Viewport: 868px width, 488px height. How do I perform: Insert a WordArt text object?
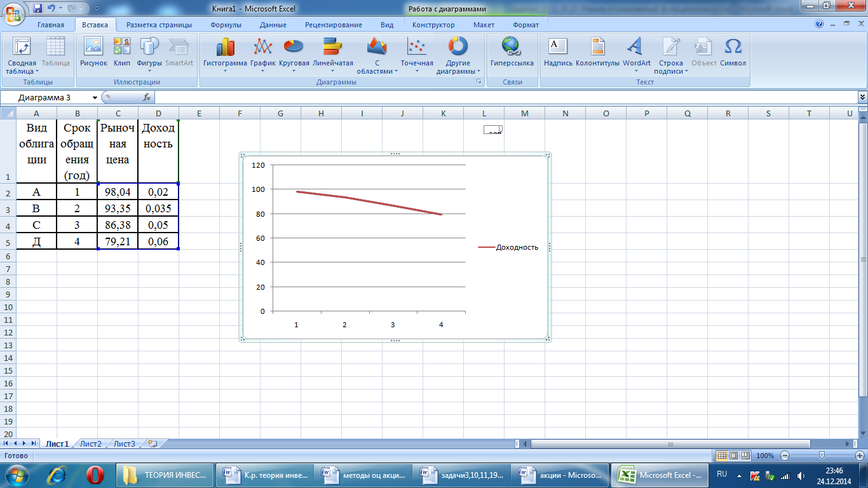click(636, 53)
